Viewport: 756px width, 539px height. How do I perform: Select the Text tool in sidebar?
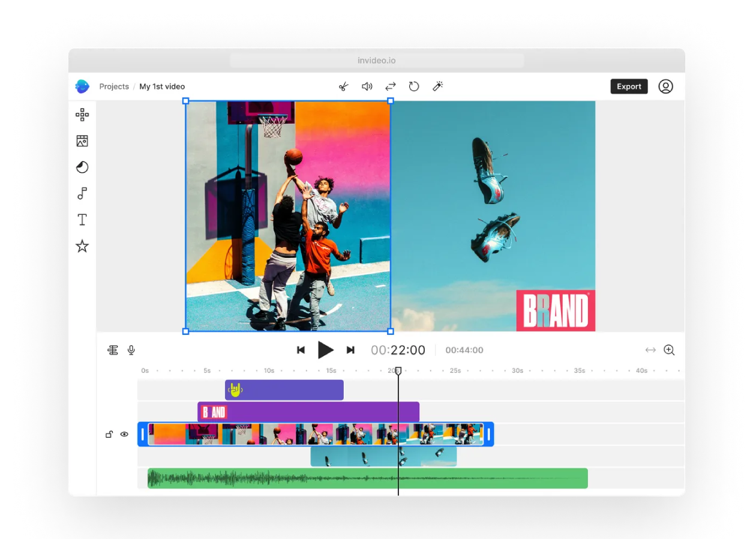click(x=82, y=220)
